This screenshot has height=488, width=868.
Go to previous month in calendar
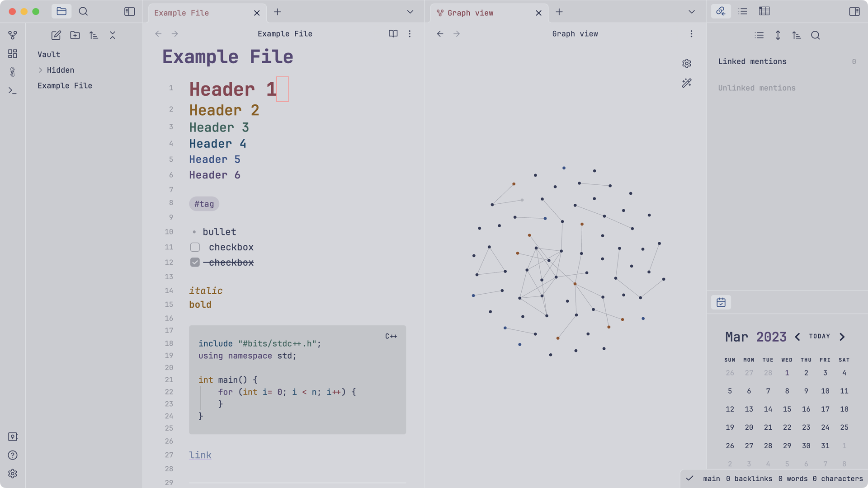tap(797, 337)
